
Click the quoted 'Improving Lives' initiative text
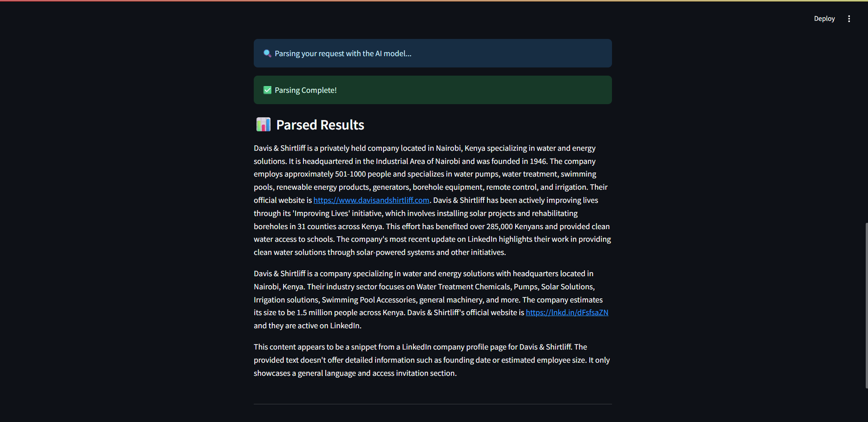(x=321, y=213)
